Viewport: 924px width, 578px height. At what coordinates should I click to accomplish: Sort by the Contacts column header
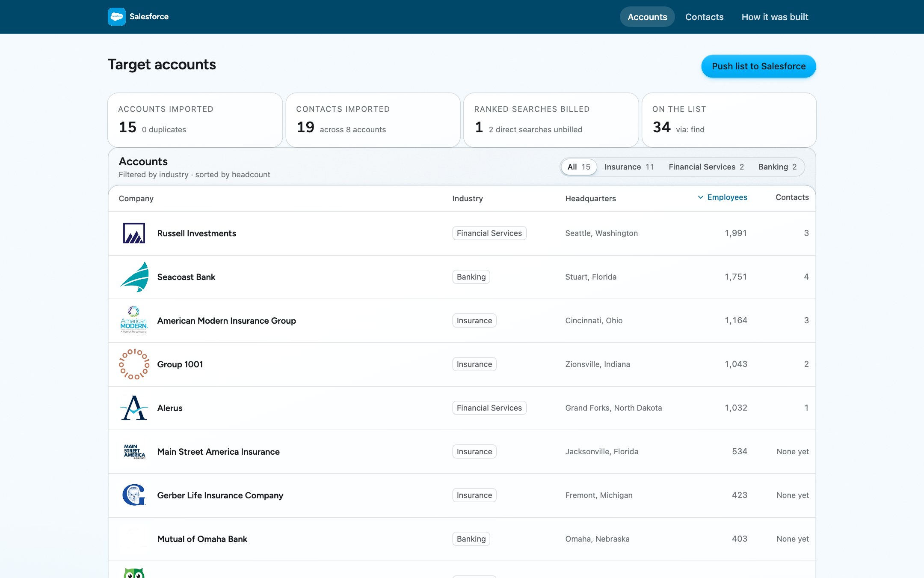pyautogui.click(x=792, y=197)
